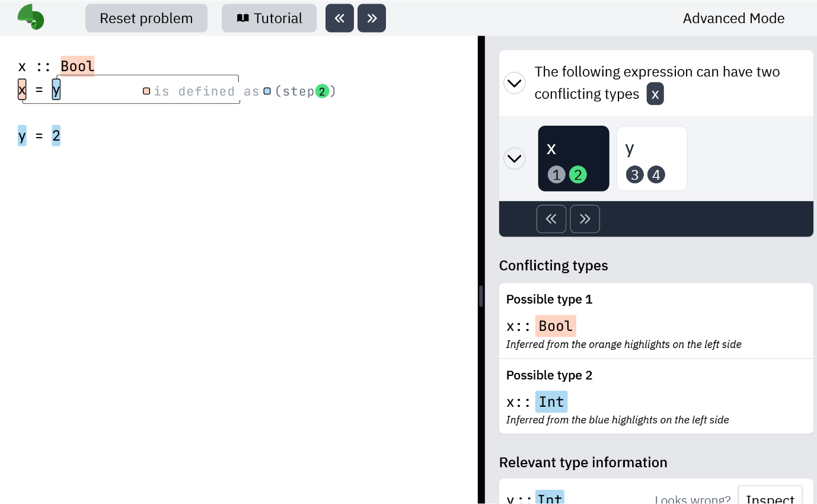Select the x expression card
Image resolution: width=817 pixels, height=504 pixels.
coord(573,158)
